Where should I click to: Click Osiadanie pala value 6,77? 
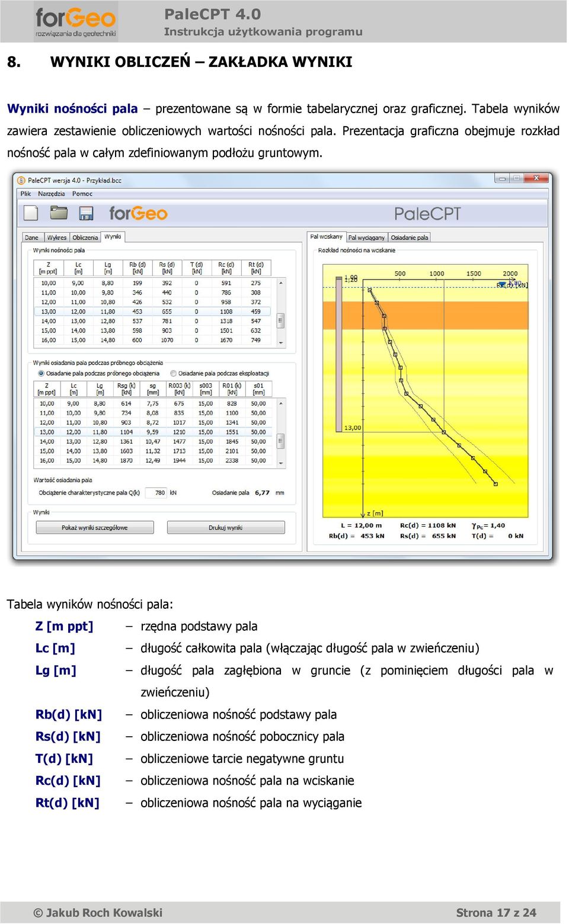click(x=262, y=493)
